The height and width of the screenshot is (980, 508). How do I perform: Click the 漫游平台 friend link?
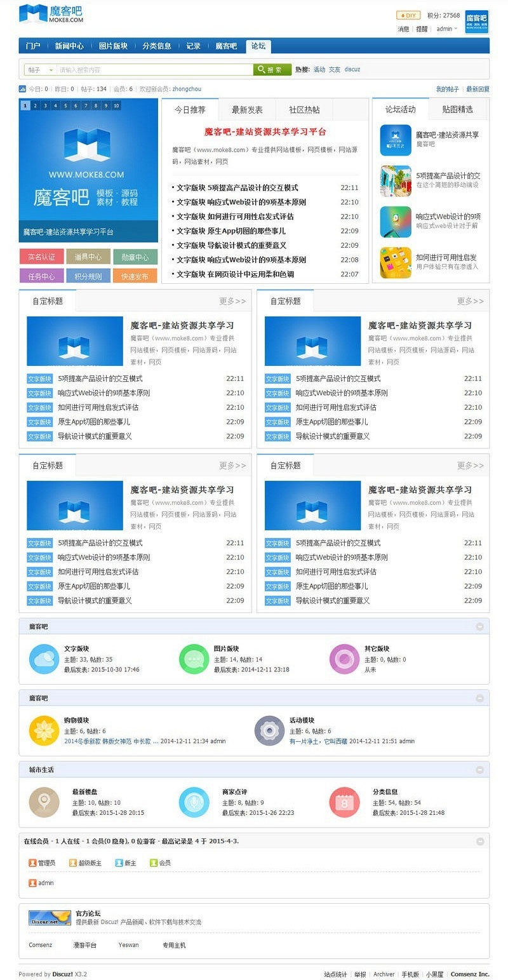[85, 946]
